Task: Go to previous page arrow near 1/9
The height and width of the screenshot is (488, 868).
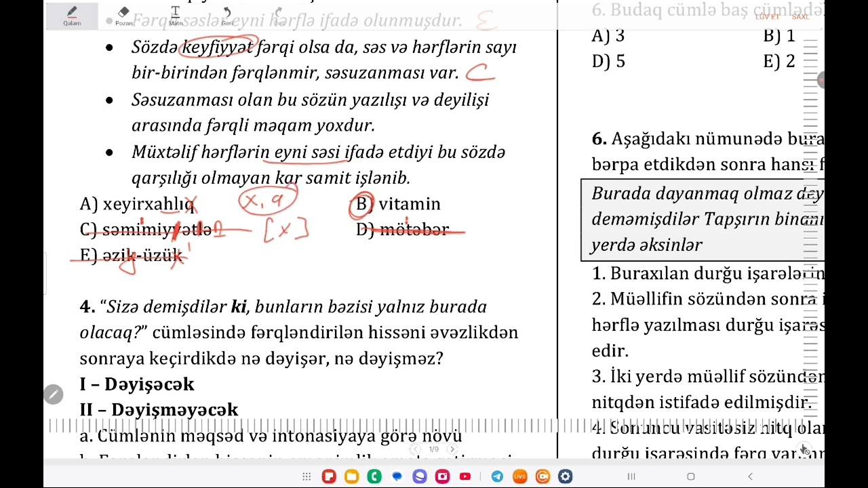Action: click(416, 449)
